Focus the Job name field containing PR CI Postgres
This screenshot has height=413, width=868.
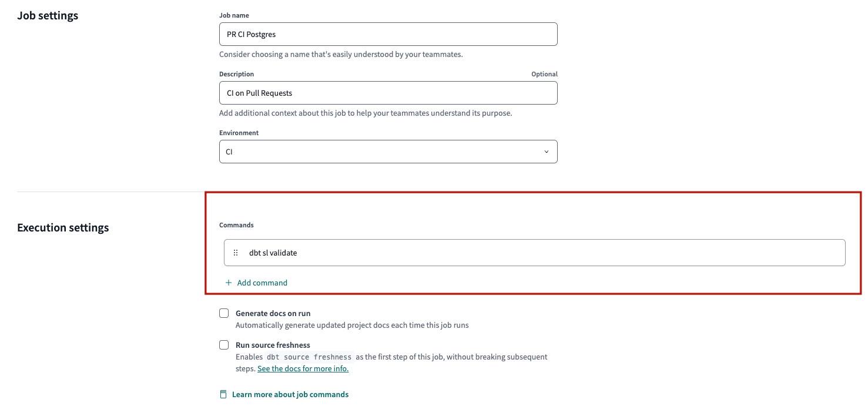click(x=388, y=34)
